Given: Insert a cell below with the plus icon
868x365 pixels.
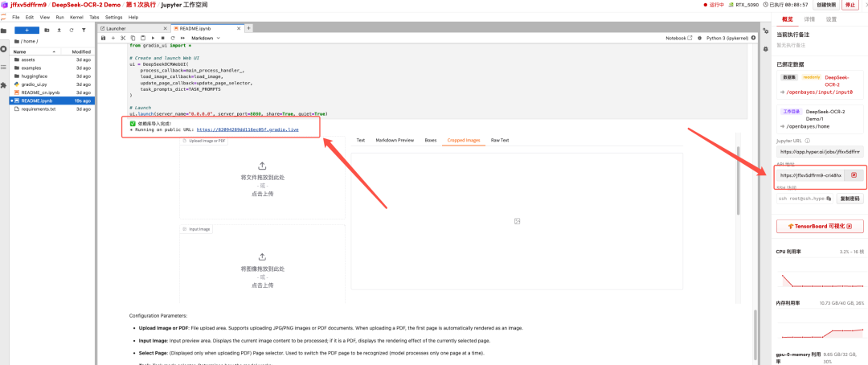Looking at the screenshot, I should 113,39.
